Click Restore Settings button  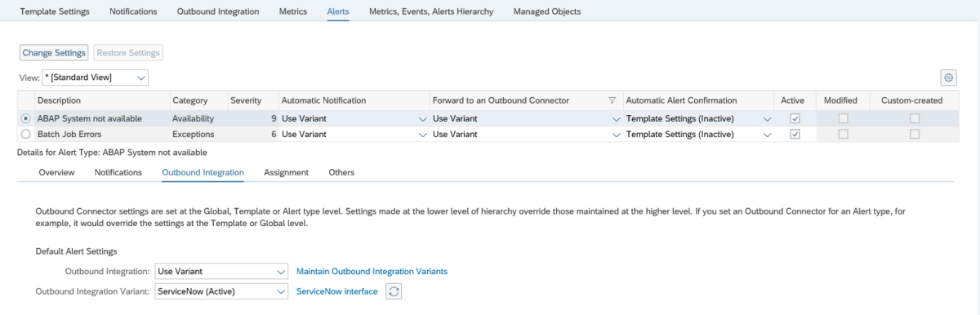128,52
